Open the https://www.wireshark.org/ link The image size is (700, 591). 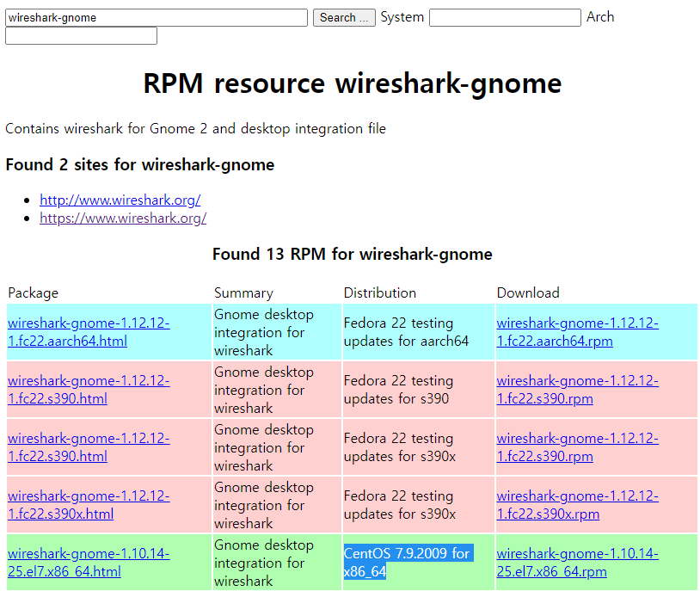coord(123,218)
